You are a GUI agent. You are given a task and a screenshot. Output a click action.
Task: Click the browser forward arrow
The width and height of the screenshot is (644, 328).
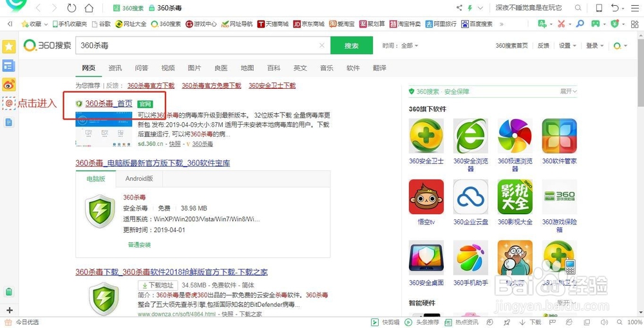(x=54, y=8)
